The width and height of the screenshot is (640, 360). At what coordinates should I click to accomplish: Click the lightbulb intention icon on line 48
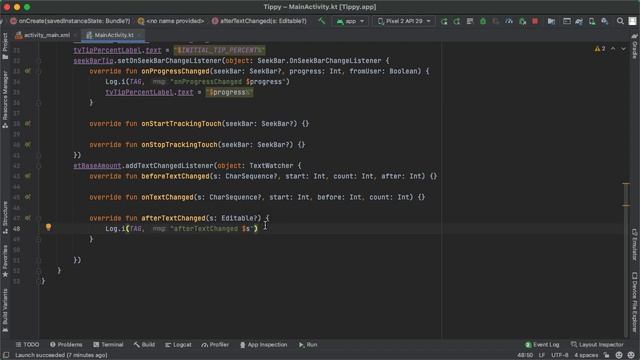coord(48,227)
